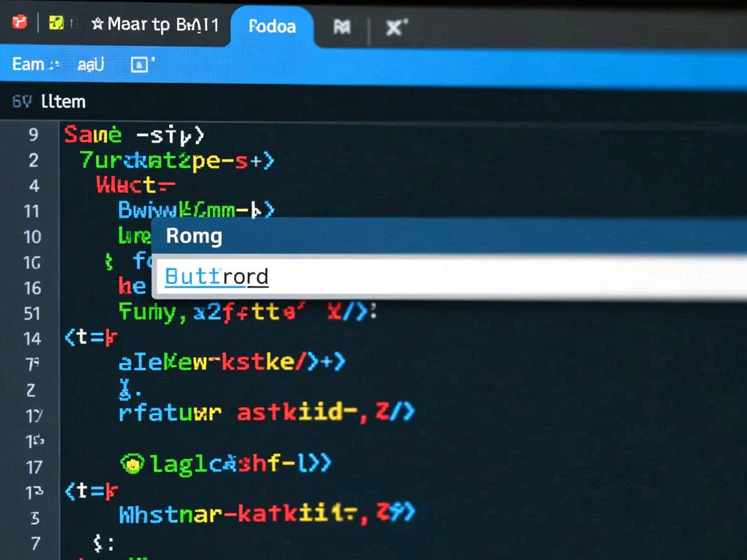Image resolution: width=747 pixels, height=560 pixels.
Task: Click the 'Romg' popup header
Action: pyautogui.click(x=194, y=236)
